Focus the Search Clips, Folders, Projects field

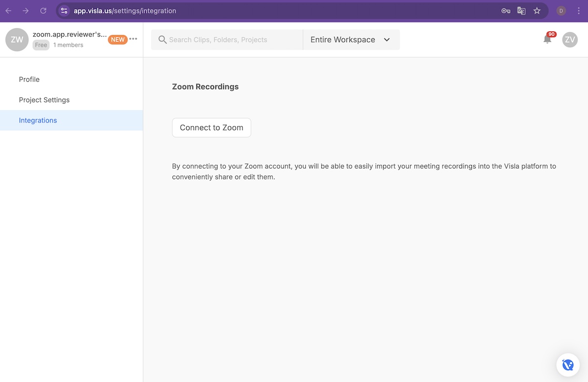click(227, 40)
